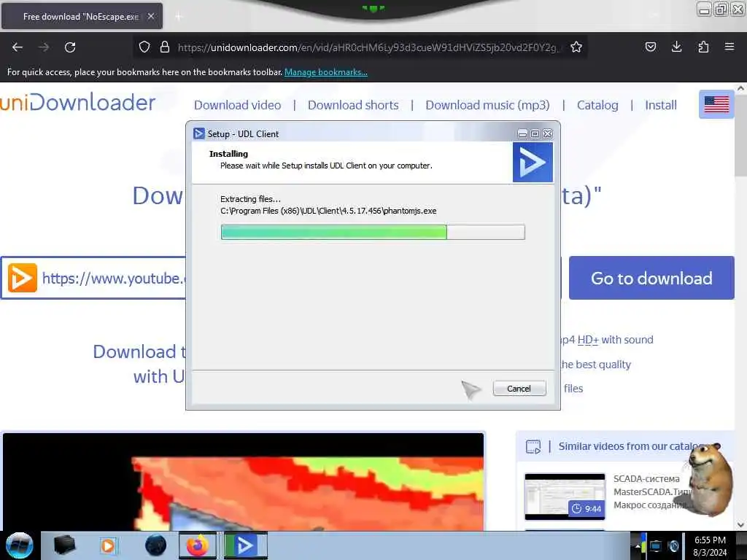Viewport: 747px width, 560px height.
Task: Minimize the Setup - UDL Client dialog
Action: 522,134
